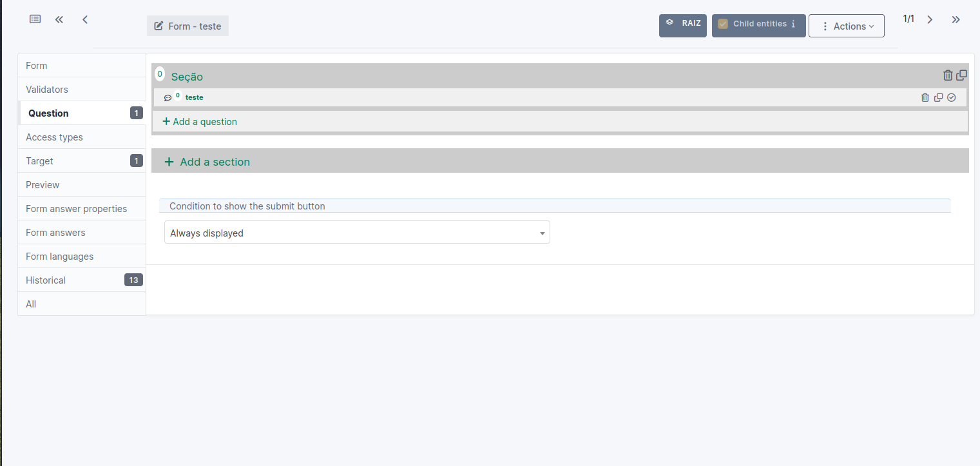The image size is (980, 466).
Task: Click the list icon in the top-left corner
Action: coord(35,19)
